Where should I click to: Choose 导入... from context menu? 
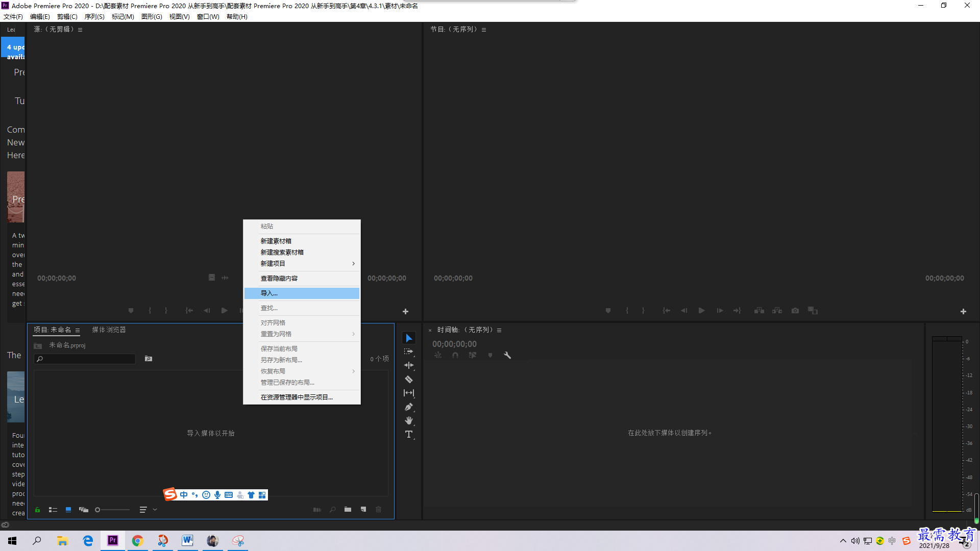click(x=302, y=293)
